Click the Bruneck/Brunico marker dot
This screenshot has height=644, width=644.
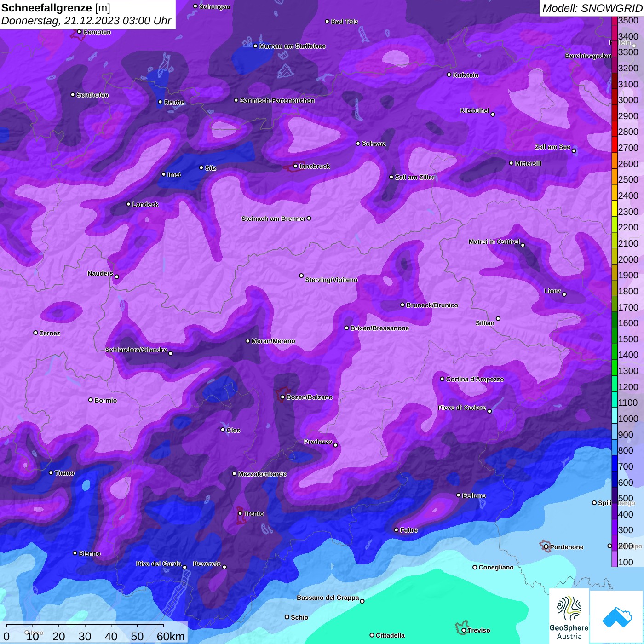click(402, 305)
